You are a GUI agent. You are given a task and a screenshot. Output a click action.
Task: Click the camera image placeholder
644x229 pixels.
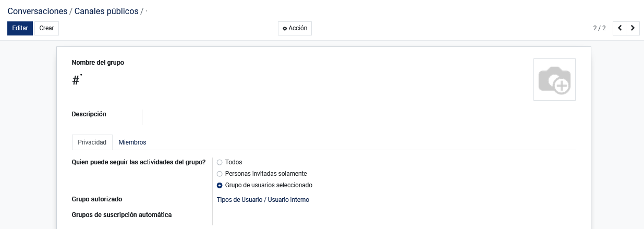click(554, 79)
